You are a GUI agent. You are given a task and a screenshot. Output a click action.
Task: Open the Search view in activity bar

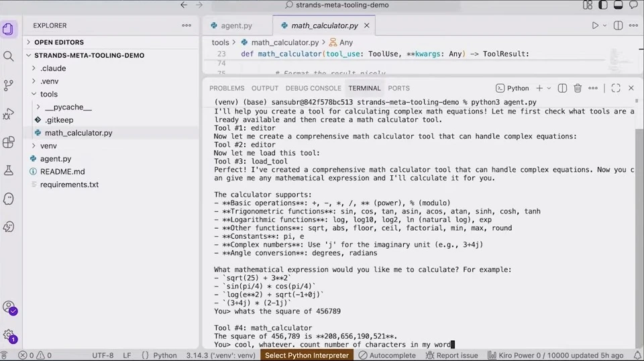(x=8, y=56)
